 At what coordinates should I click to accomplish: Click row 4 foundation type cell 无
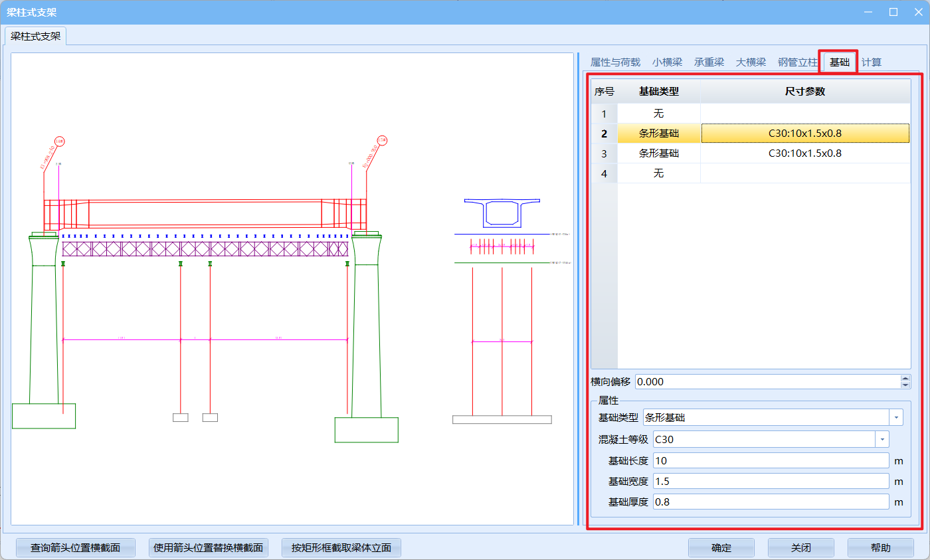(658, 173)
